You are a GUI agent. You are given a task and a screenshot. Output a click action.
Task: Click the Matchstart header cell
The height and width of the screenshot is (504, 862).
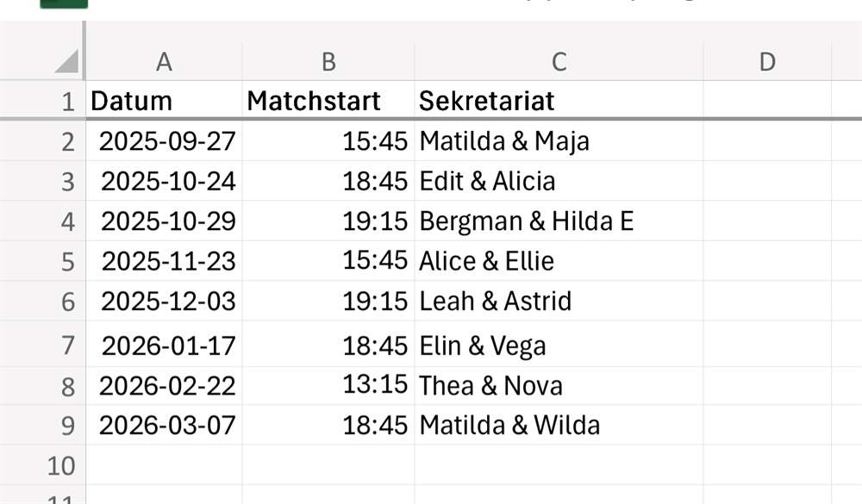(x=328, y=101)
